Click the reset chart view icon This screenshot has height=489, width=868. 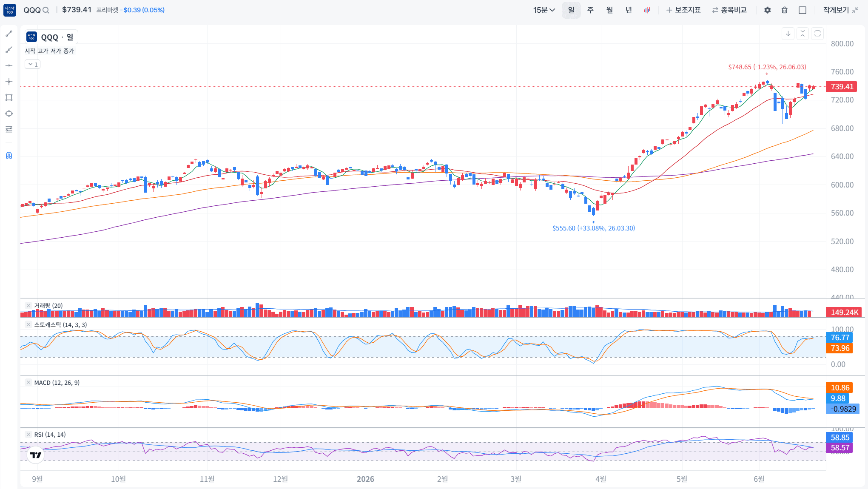[x=817, y=34]
